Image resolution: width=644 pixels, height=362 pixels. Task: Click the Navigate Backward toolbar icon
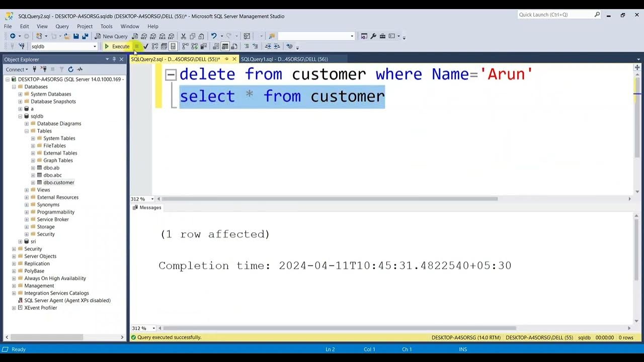[13, 36]
